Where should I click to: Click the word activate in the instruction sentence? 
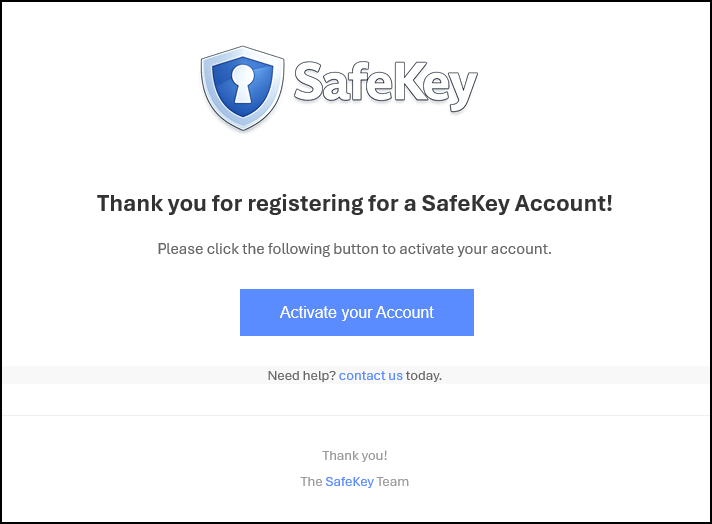coord(427,248)
